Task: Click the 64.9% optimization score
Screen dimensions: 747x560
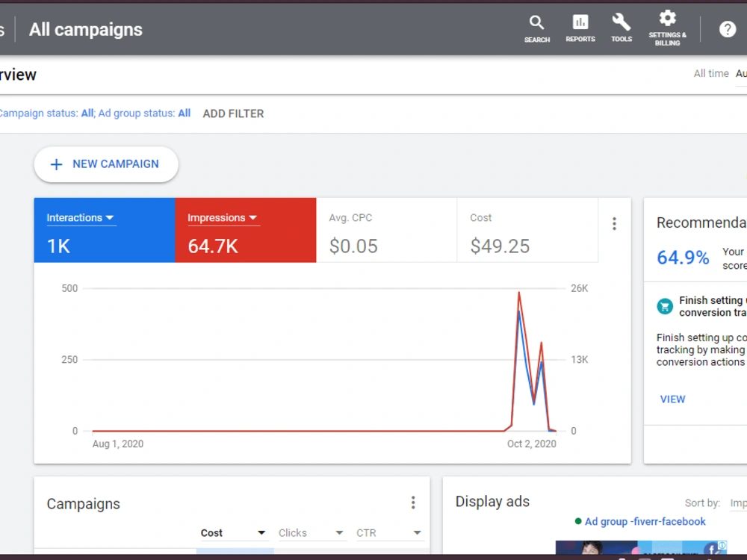Action: [683, 258]
